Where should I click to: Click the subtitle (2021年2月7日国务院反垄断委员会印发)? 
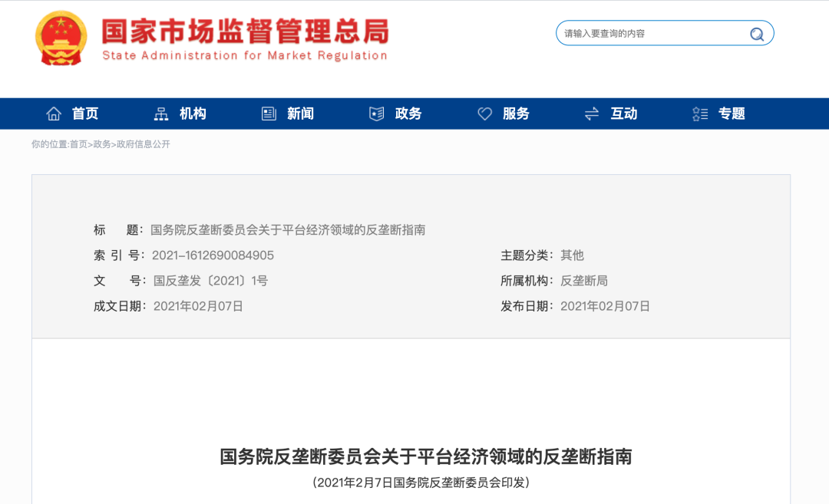421,483
